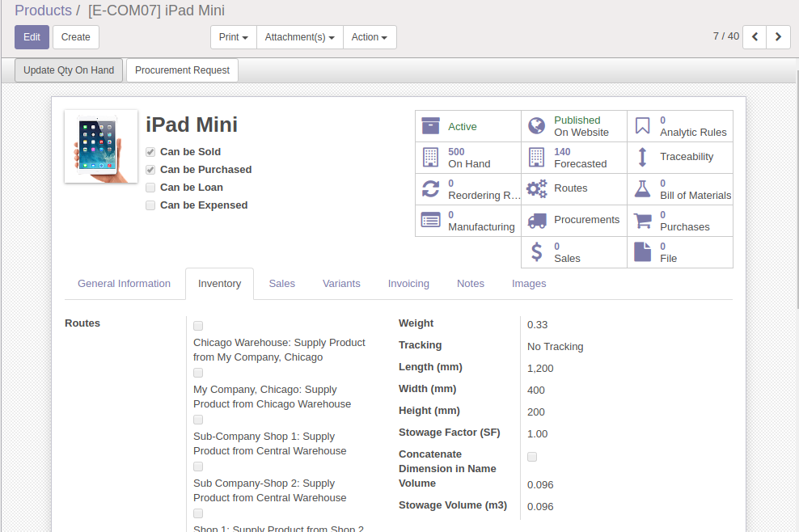Image resolution: width=799 pixels, height=532 pixels.
Task: Expand the Attachment(s) dropdown
Action: (x=299, y=36)
